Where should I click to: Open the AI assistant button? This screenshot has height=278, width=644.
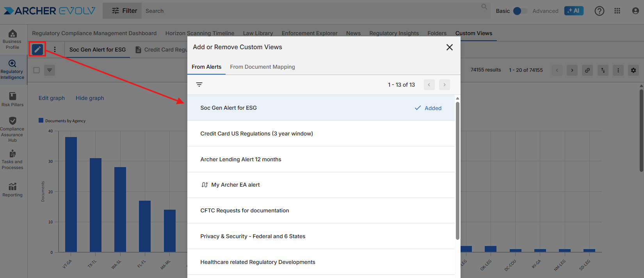[x=574, y=11]
